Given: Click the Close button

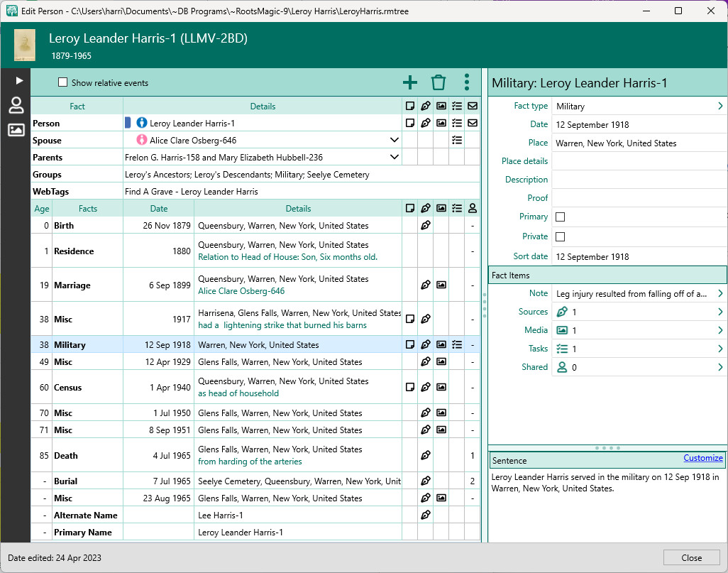Looking at the screenshot, I should coord(691,557).
